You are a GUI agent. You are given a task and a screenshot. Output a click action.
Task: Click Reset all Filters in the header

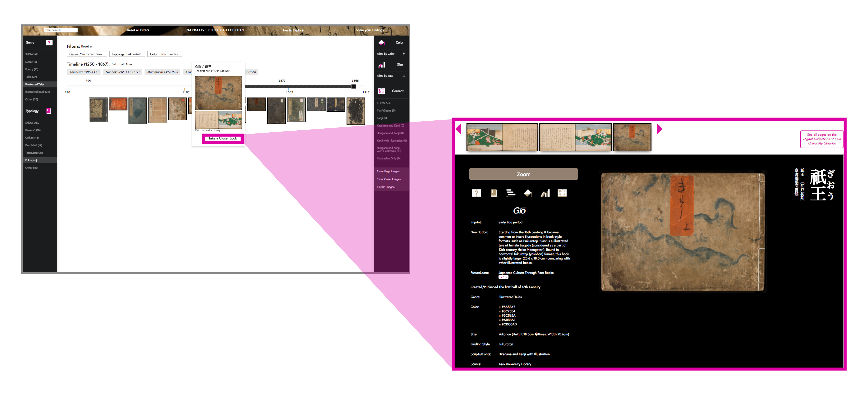click(138, 30)
